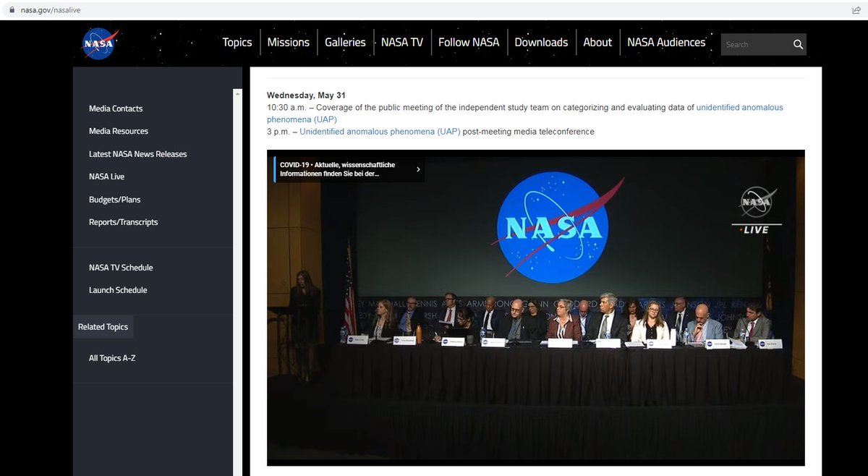Image resolution: width=868 pixels, height=476 pixels.
Task: Open the NASA TV menu
Action: [x=402, y=43]
